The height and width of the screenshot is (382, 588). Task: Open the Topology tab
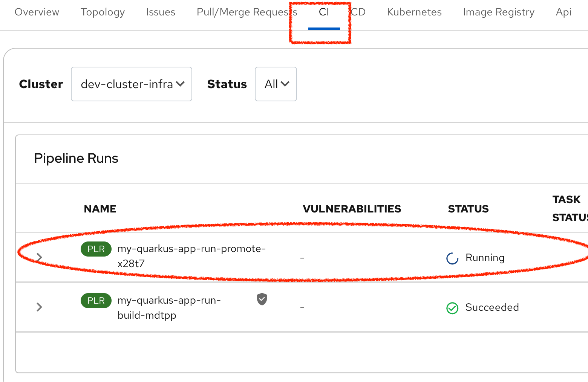click(103, 12)
